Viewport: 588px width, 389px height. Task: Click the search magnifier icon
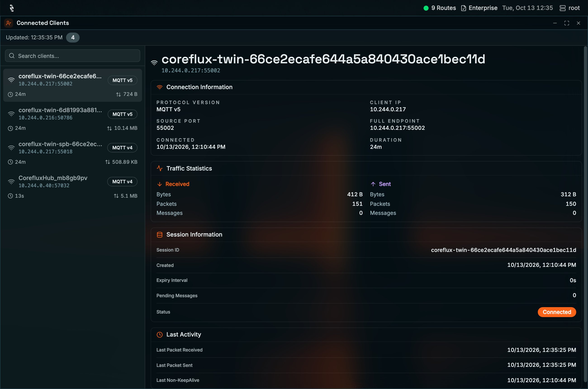tap(12, 56)
